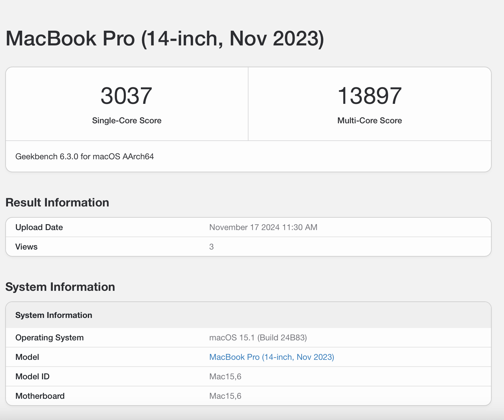Click the System Information table header row
The height and width of the screenshot is (420, 504).
click(x=54, y=315)
